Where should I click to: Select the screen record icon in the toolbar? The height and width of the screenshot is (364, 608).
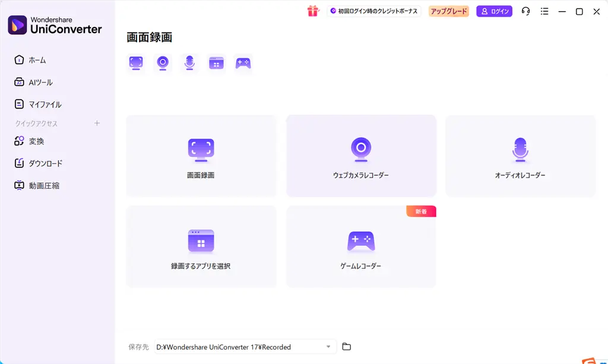(135, 62)
